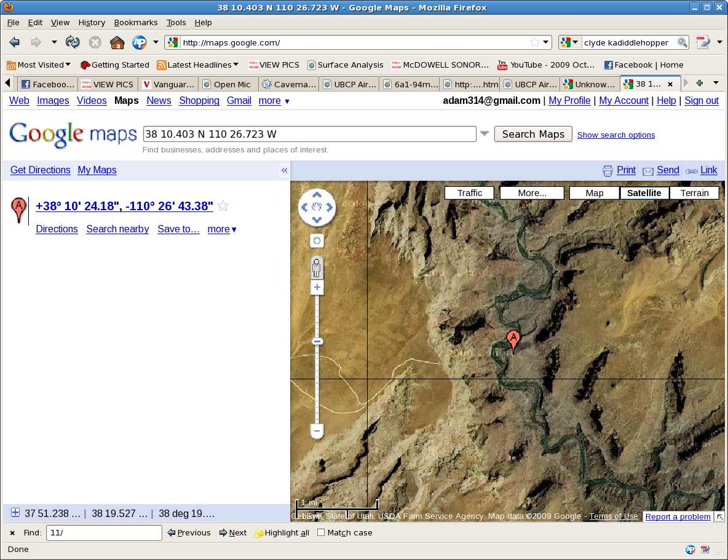
Task: Click the zoom slider handle on map
Action: click(317, 342)
